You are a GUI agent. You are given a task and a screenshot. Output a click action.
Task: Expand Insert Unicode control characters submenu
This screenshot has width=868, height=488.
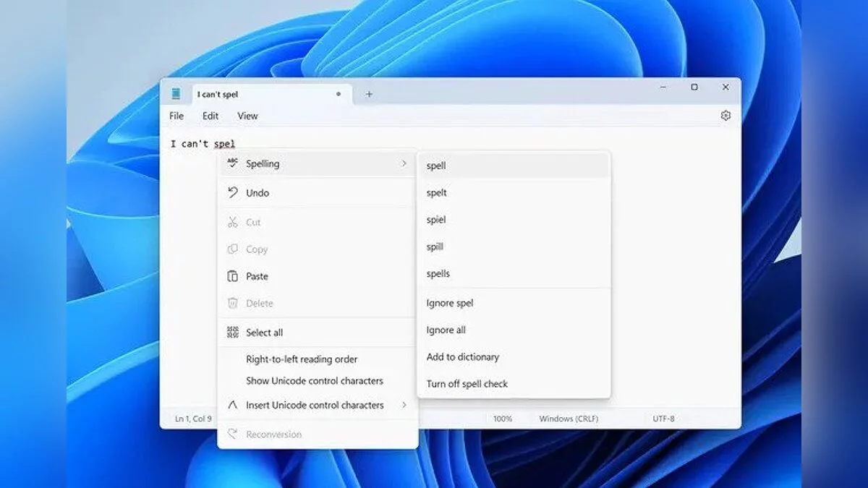(404, 405)
